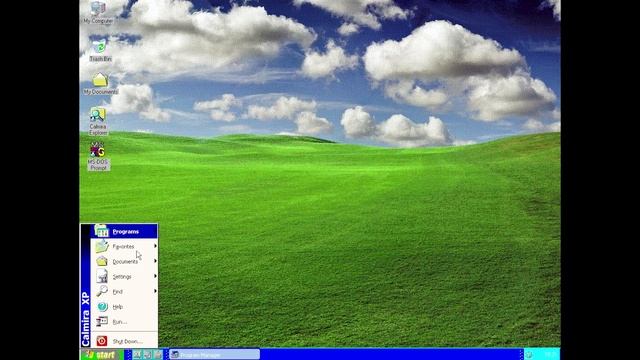
Task: Expand the Documents submenu arrow
Action: point(155,261)
